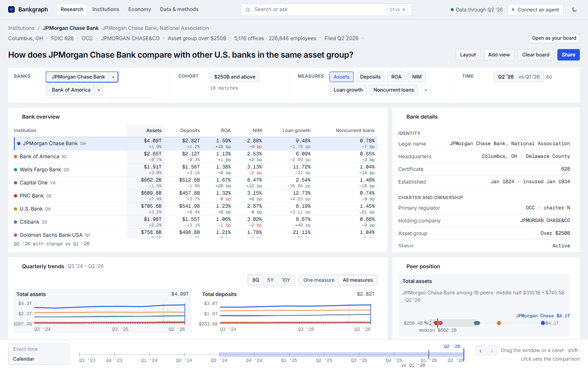The width and height of the screenshot is (588, 368).
Task: Click the 8Q label beside time selector
Action: point(549,77)
